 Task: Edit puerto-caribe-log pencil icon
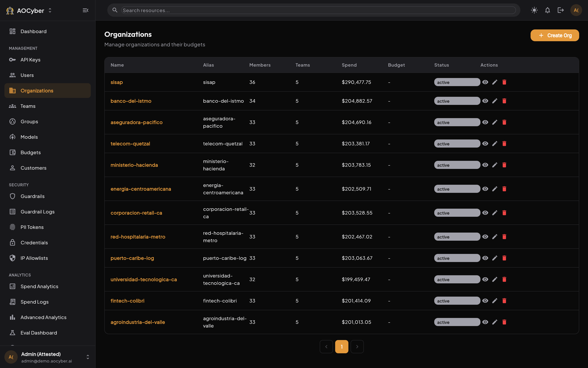click(495, 258)
